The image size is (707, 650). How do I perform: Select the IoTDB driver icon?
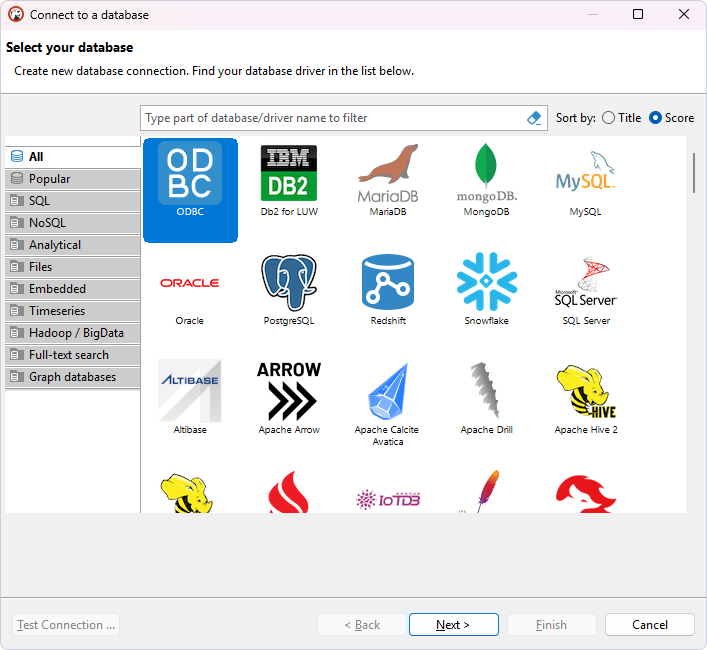tap(388, 498)
